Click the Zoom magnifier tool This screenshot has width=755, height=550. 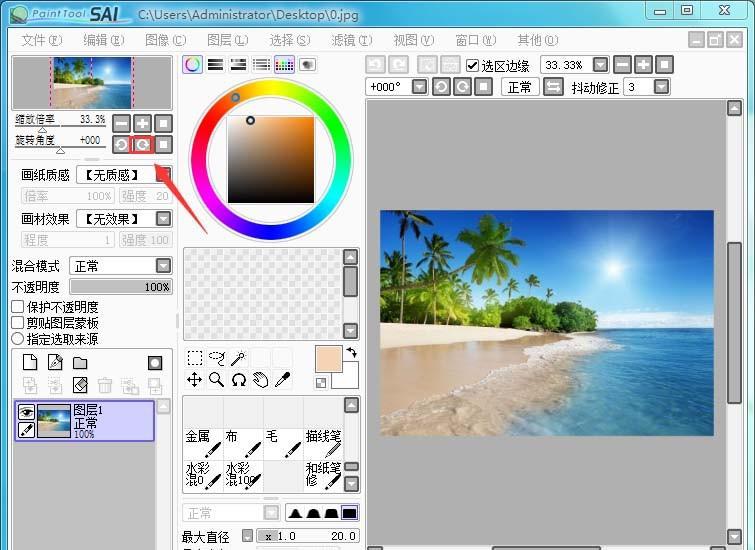coord(216,380)
